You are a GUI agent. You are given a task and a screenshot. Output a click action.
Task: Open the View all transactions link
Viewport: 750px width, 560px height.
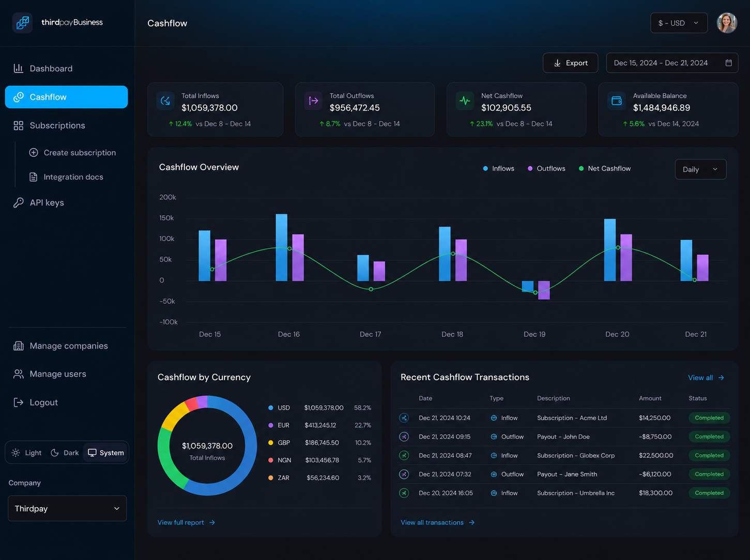[437, 523]
